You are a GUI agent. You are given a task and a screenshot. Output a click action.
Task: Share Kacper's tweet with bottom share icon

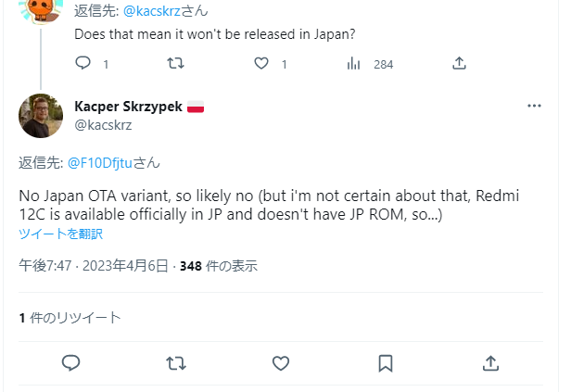click(x=490, y=363)
